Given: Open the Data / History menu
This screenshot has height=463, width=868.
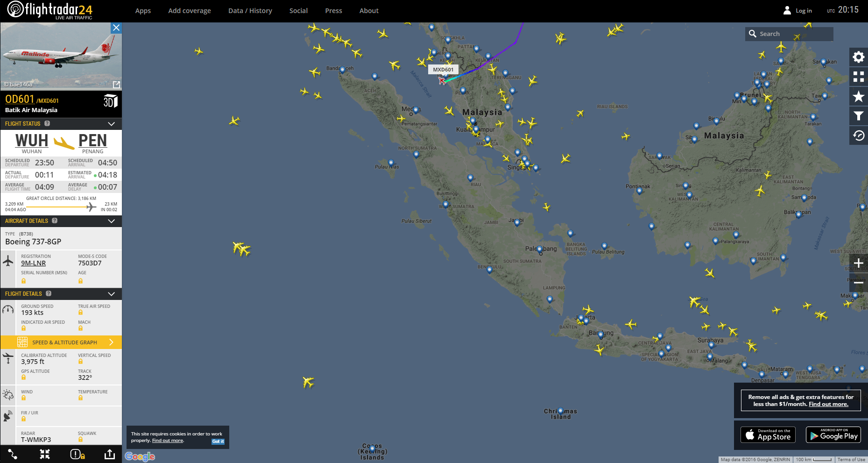Looking at the screenshot, I should pos(250,11).
